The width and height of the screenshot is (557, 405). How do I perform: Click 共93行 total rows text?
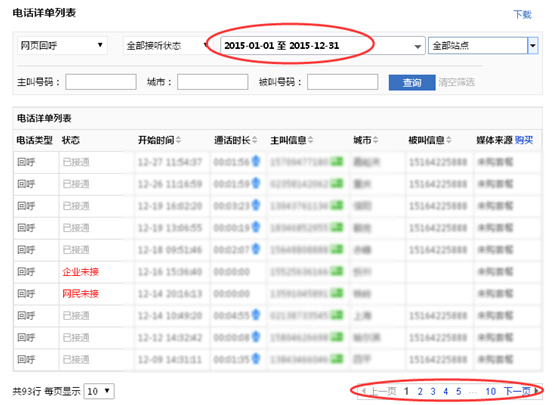pos(27,391)
